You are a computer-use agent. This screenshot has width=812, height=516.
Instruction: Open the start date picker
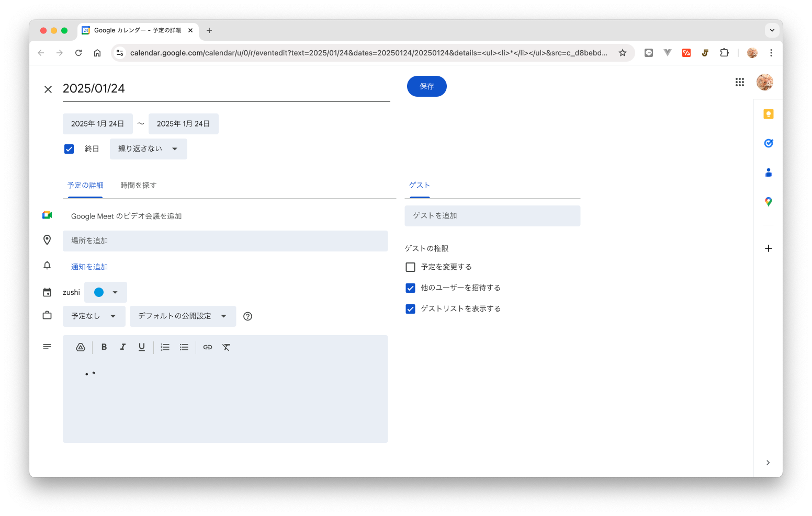(x=98, y=124)
